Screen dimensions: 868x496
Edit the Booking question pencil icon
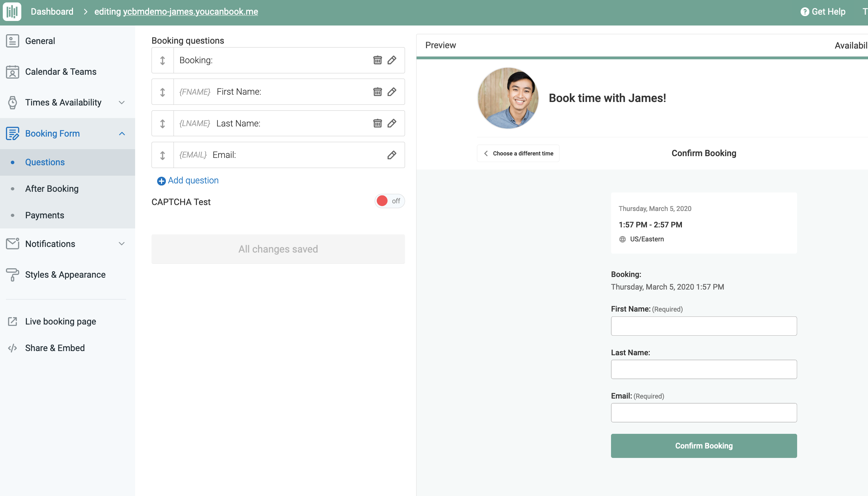click(392, 60)
